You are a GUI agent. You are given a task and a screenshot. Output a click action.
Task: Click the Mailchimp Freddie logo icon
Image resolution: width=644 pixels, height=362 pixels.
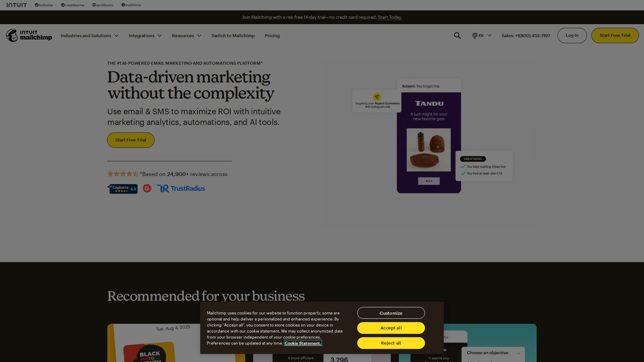12,36
